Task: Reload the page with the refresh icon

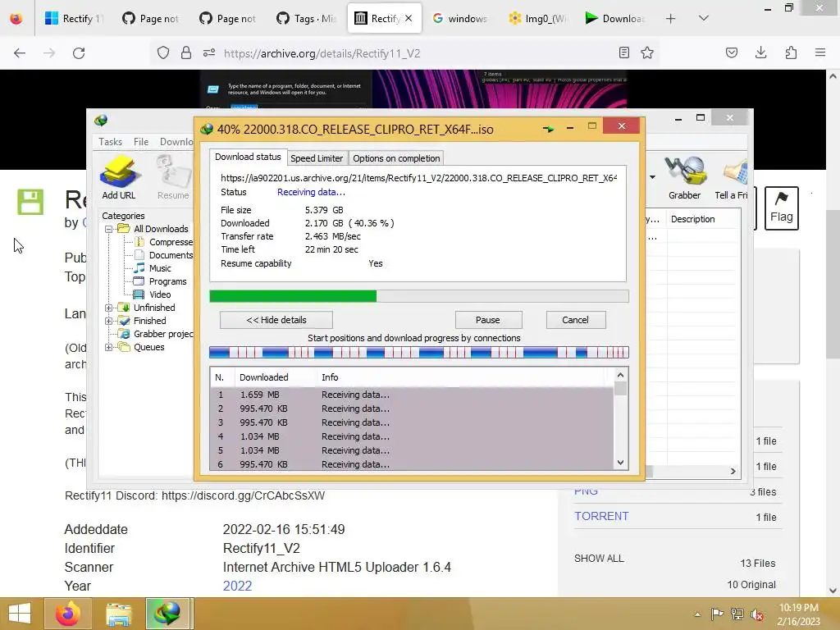Action: click(79, 52)
